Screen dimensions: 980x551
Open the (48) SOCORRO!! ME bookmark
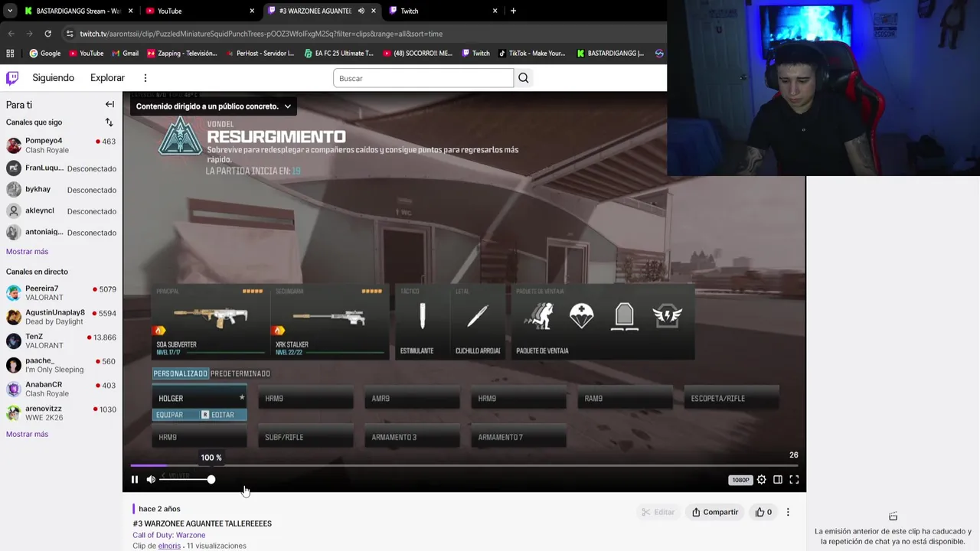click(417, 54)
